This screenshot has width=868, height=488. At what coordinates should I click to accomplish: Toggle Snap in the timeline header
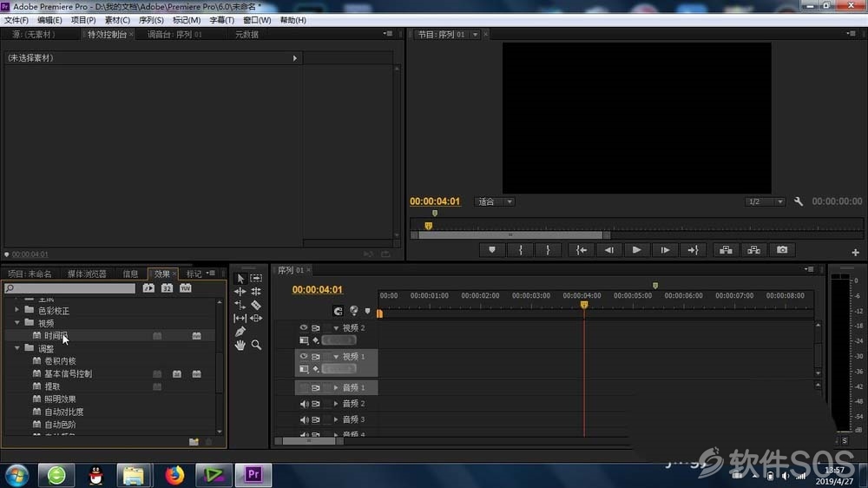pos(338,312)
